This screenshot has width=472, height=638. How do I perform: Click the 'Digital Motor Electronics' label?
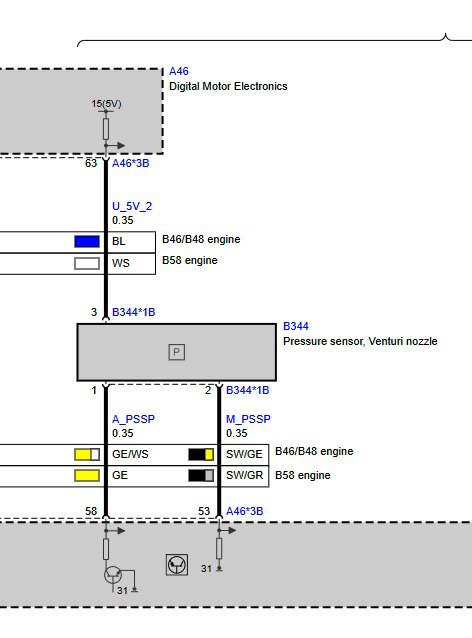point(228,86)
